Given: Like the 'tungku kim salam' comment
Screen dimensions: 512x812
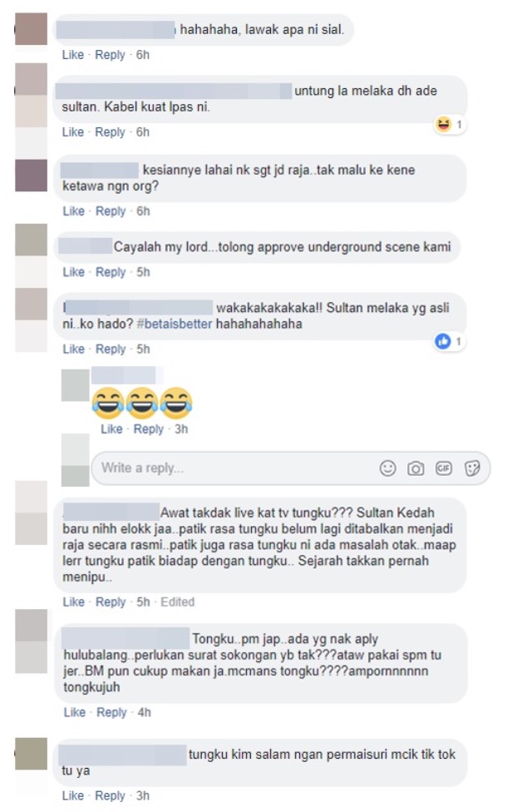Looking at the screenshot, I should (x=73, y=796).
